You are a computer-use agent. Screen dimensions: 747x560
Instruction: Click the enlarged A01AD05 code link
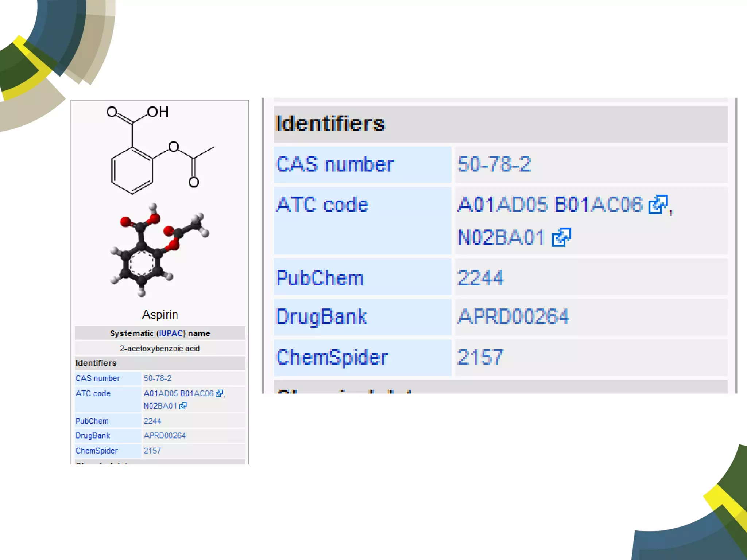(503, 205)
